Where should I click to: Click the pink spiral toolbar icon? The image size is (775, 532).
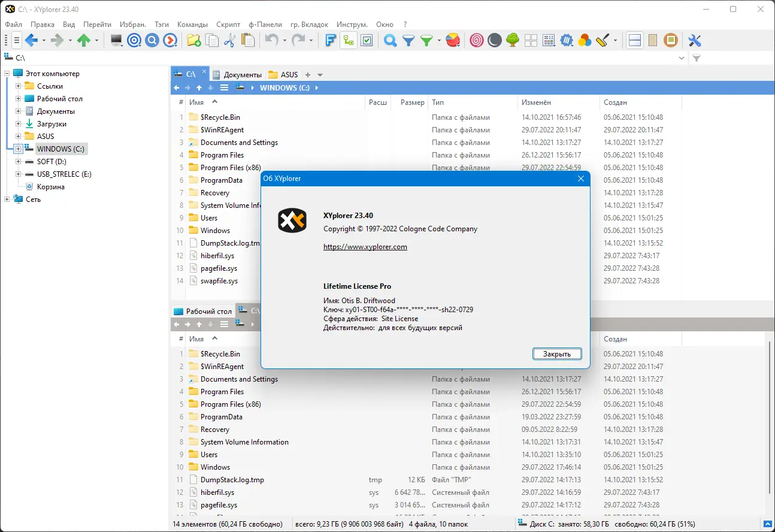(477, 41)
